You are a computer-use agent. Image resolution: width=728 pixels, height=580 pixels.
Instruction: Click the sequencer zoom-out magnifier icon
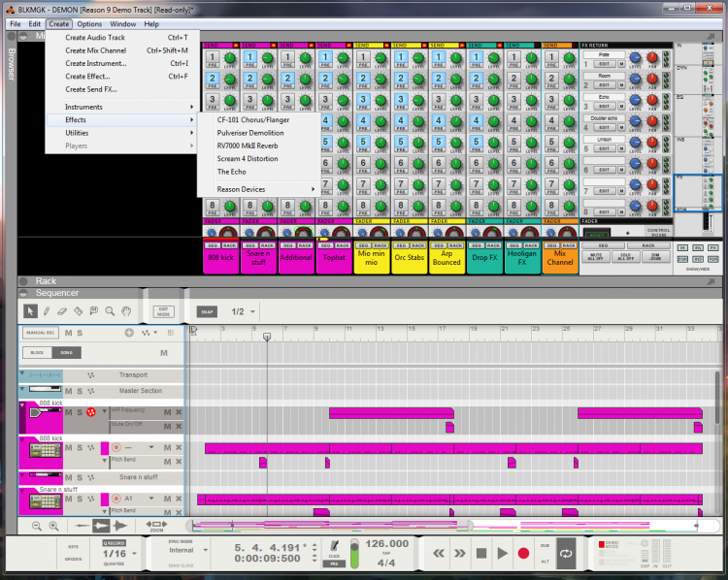tap(37, 526)
